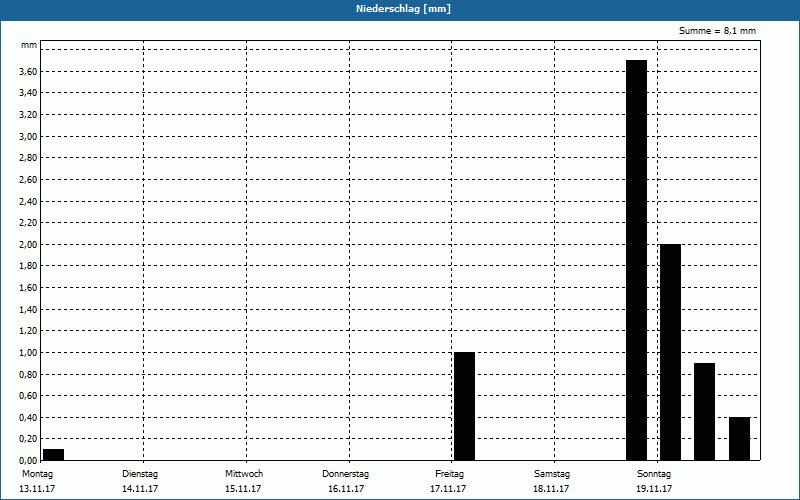
Task: Click the Sunday 0,90 mm bar
Action: coord(705,412)
